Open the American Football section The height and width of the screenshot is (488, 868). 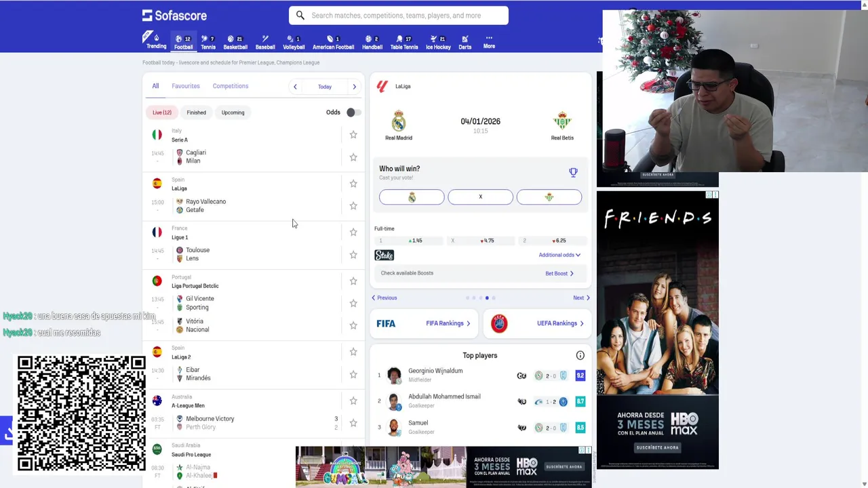(333, 42)
